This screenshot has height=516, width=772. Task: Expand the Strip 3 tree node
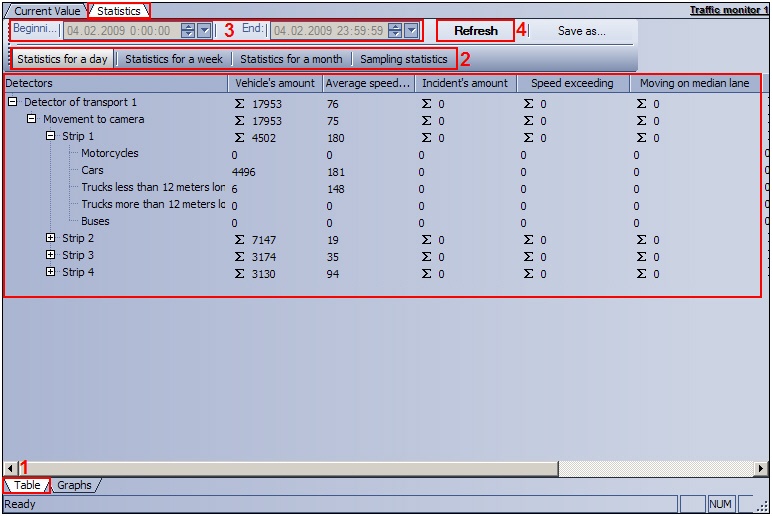point(50,255)
